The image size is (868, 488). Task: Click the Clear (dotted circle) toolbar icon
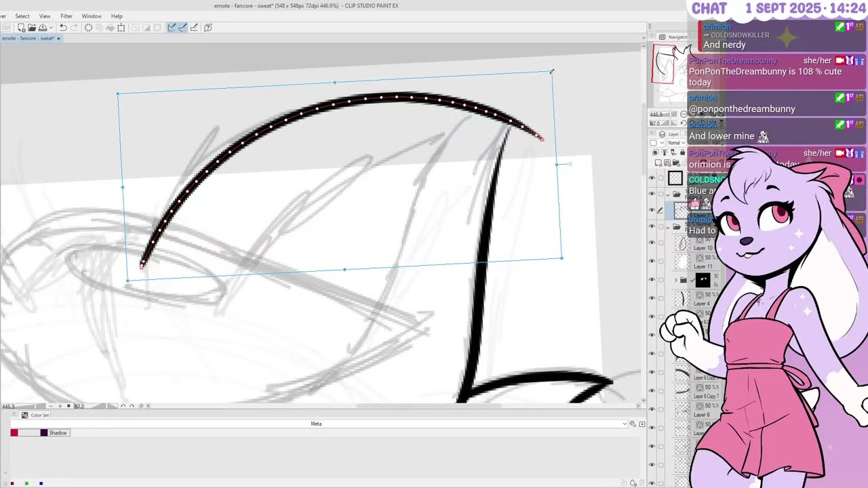click(89, 28)
